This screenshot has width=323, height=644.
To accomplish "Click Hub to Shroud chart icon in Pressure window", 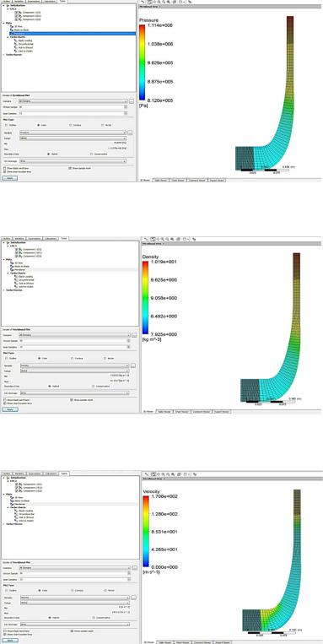I will coord(15,47).
